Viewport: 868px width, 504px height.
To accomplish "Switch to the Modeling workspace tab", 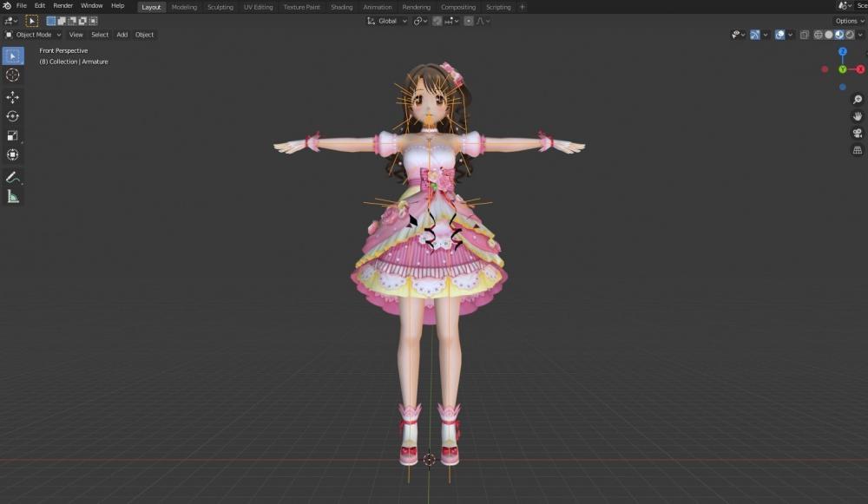I will coord(184,7).
